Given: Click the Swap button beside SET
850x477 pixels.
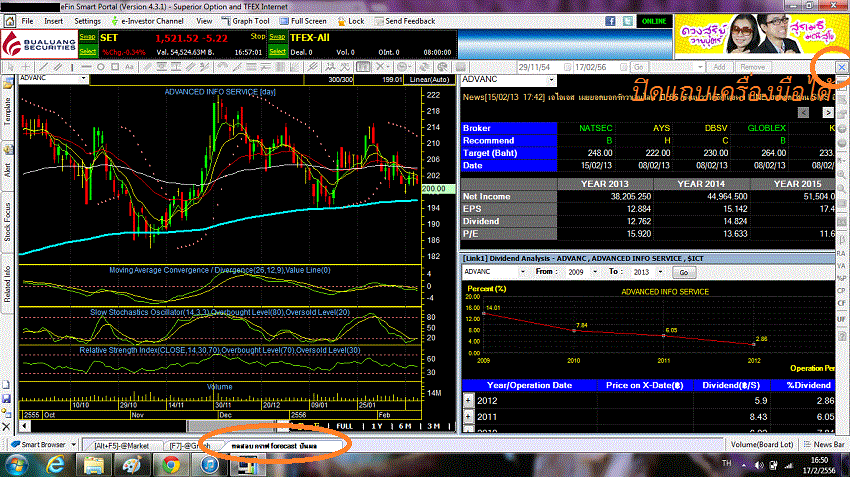Looking at the screenshot, I should pyautogui.click(x=87, y=37).
